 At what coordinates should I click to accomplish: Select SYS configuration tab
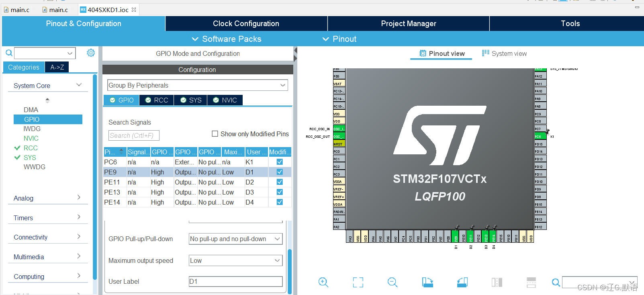point(191,100)
